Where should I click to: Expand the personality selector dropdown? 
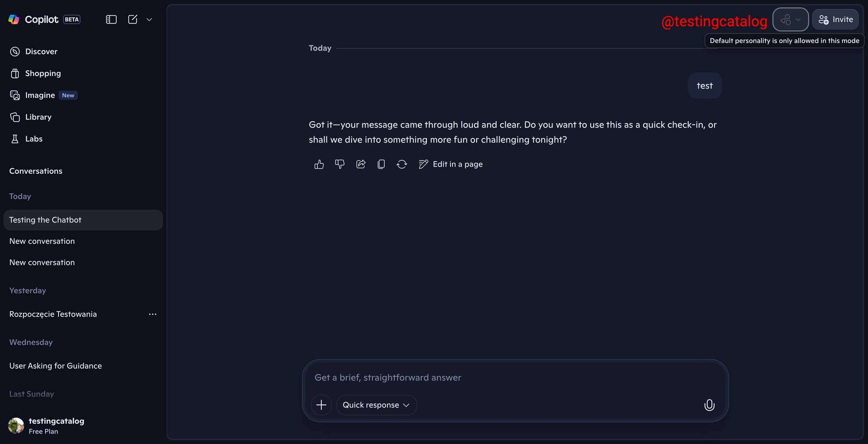(x=790, y=20)
